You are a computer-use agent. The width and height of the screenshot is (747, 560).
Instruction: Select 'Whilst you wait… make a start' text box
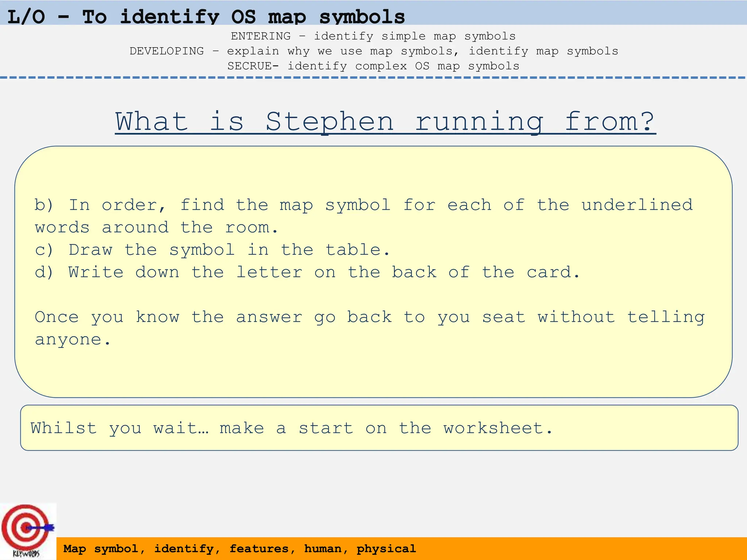pyautogui.click(x=379, y=428)
